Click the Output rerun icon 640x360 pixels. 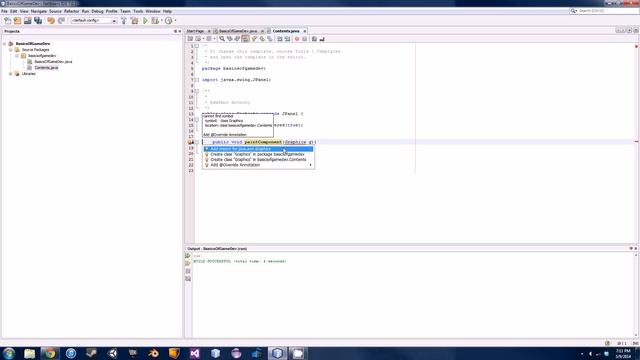(188, 256)
